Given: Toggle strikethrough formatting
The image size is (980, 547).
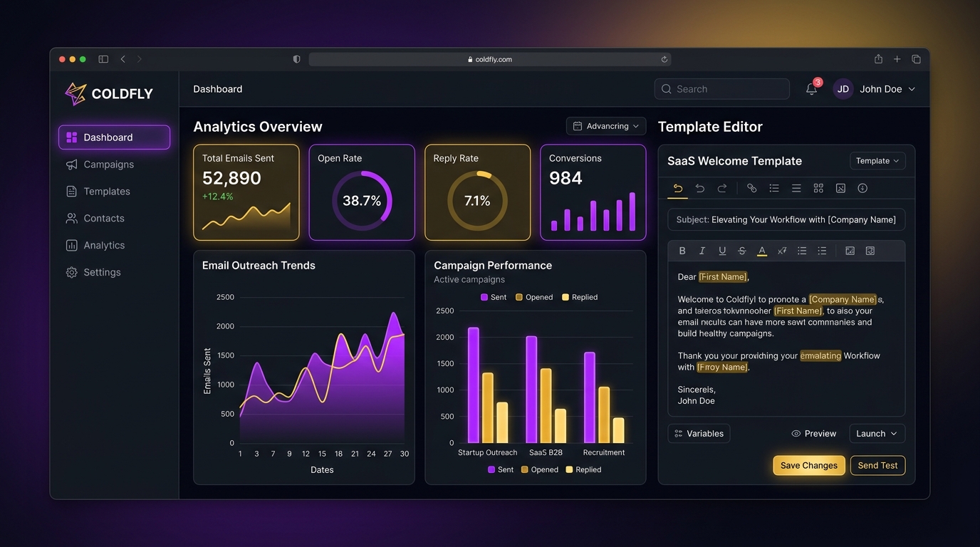Looking at the screenshot, I should (742, 251).
